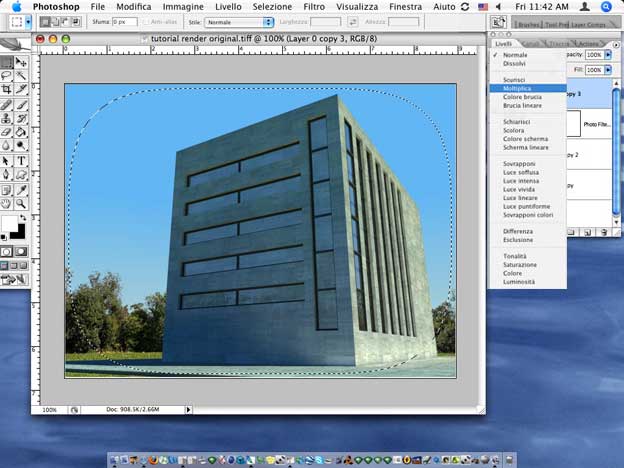Screen dimensions: 624x468
Task: Select the Hand tool
Action: pyautogui.click(x=7, y=202)
